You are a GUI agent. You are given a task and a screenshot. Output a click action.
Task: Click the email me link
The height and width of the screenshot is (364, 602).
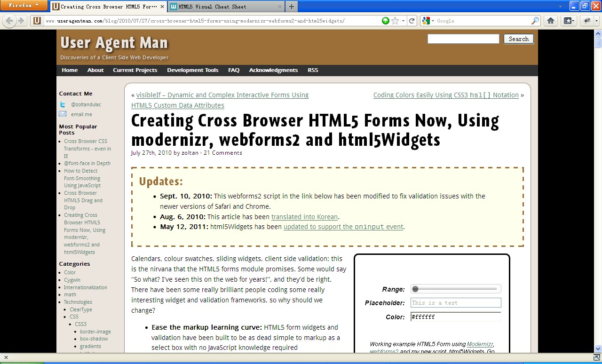click(x=82, y=114)
